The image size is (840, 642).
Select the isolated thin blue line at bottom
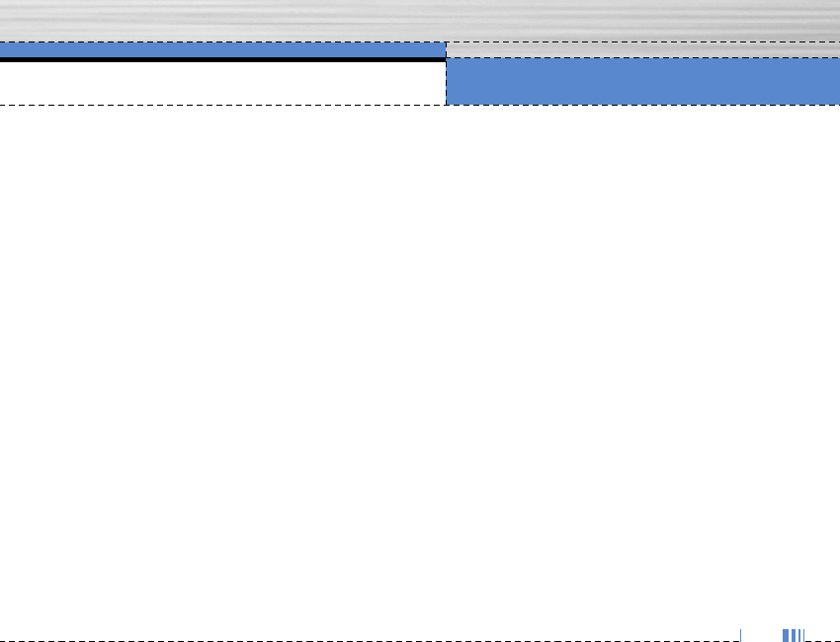click(741, 635)
